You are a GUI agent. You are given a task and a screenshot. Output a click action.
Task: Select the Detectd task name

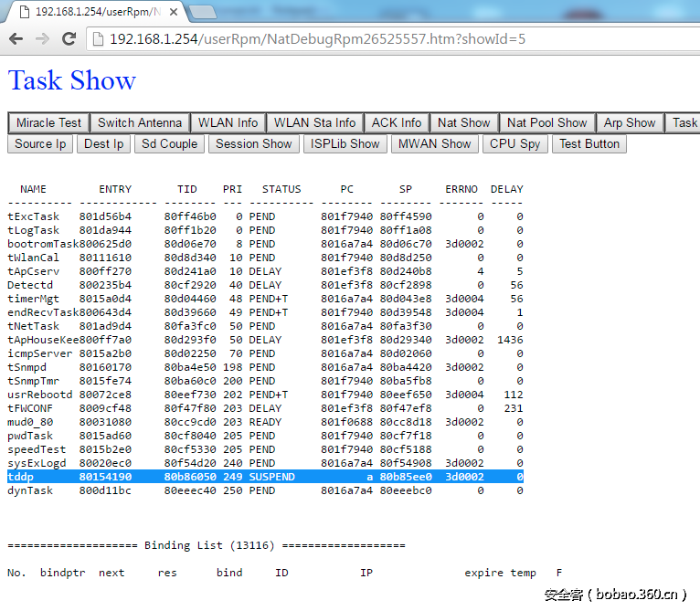point(30,285)
